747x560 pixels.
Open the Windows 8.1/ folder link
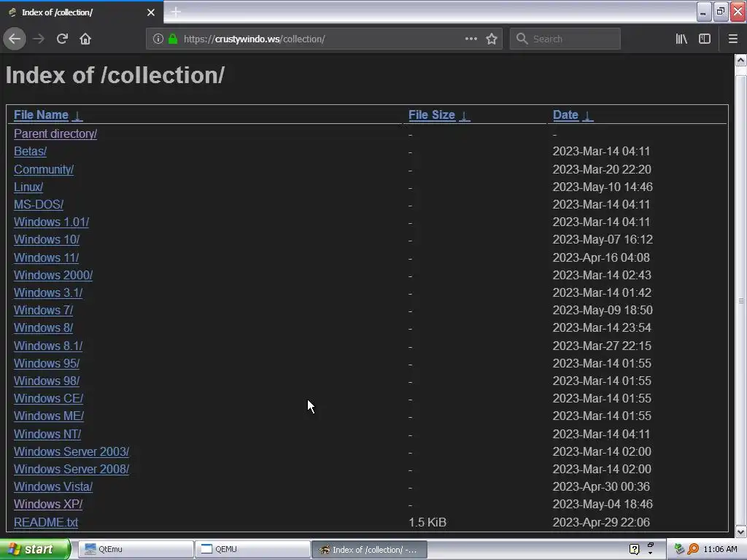pos(48,346)
